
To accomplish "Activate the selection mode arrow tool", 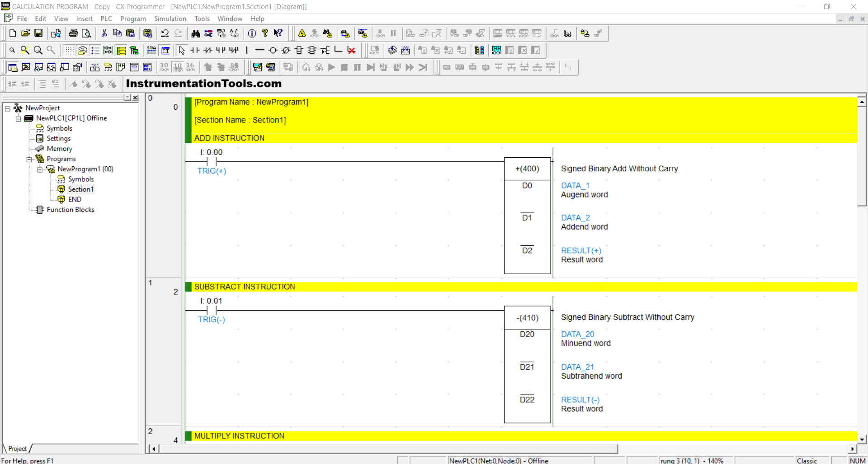I will coord(182,50).
